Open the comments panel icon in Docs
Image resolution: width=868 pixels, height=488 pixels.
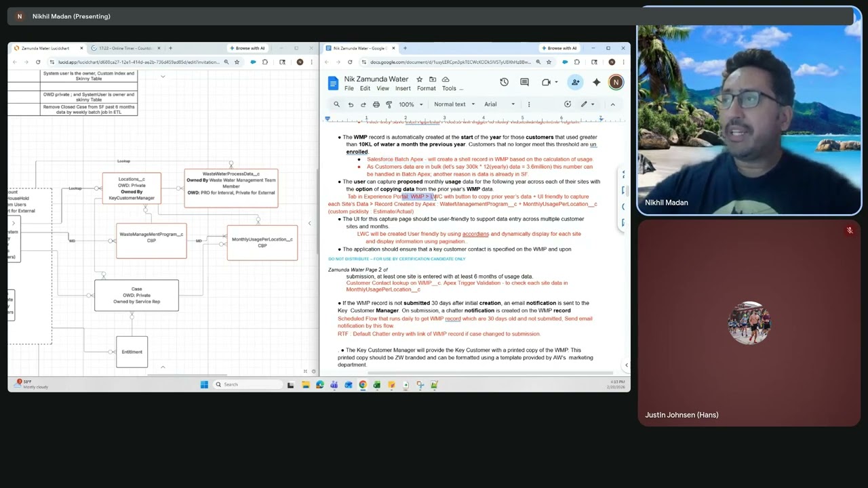pos(524,82)
